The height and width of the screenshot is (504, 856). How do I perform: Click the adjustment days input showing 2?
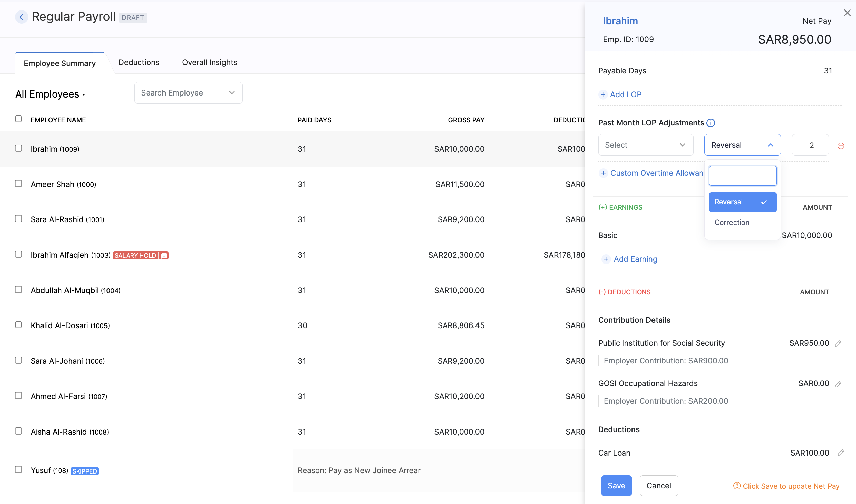pos(810,145)
